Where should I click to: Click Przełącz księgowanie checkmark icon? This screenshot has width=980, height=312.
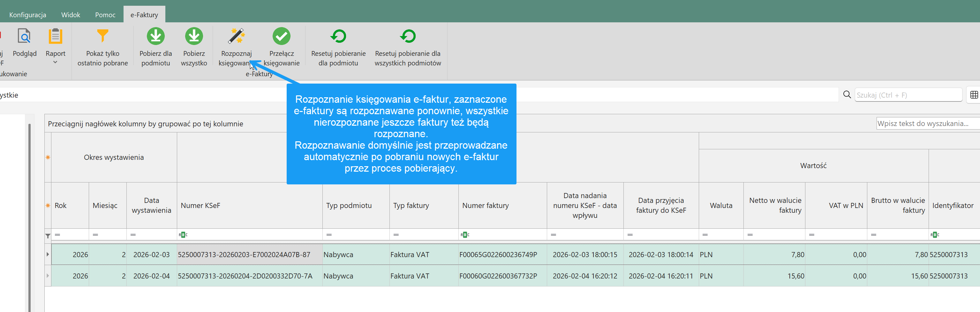tap(281, 37)
